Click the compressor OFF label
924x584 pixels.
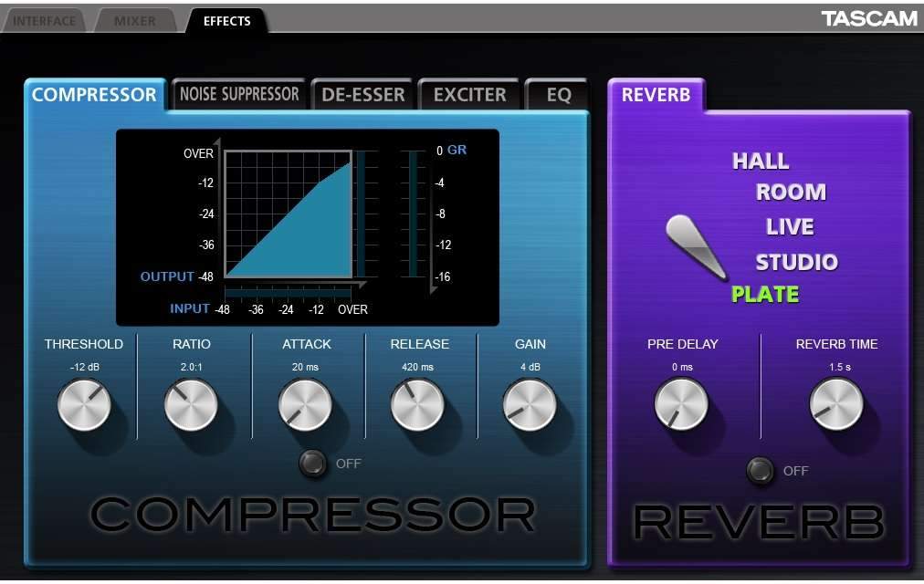[348, 464]
